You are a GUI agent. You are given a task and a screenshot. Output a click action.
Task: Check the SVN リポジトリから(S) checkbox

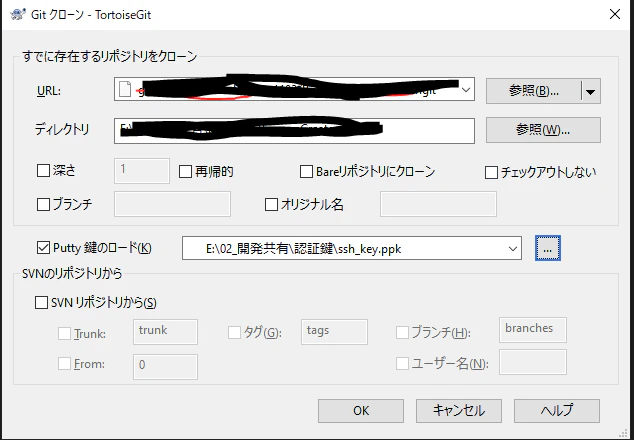point(41,302)
